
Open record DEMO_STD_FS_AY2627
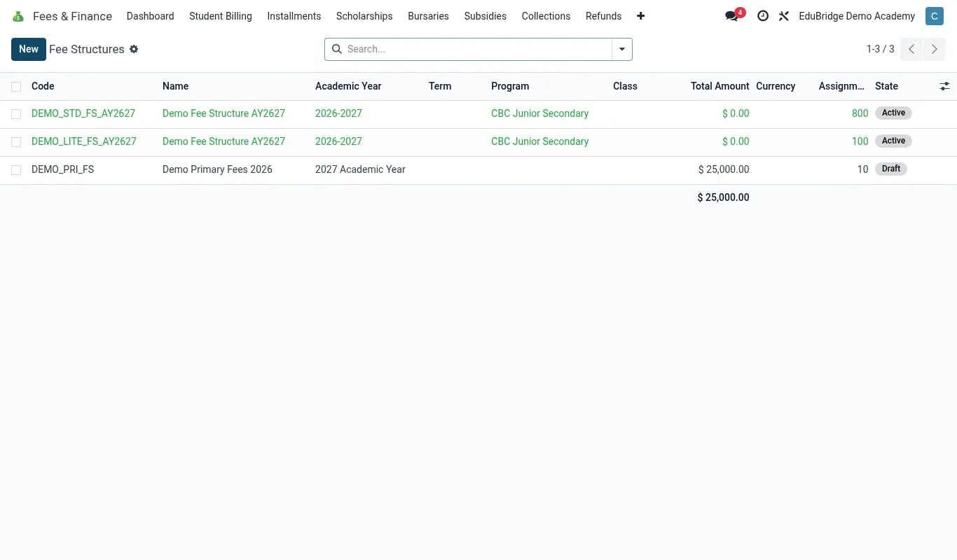(83, 113)
